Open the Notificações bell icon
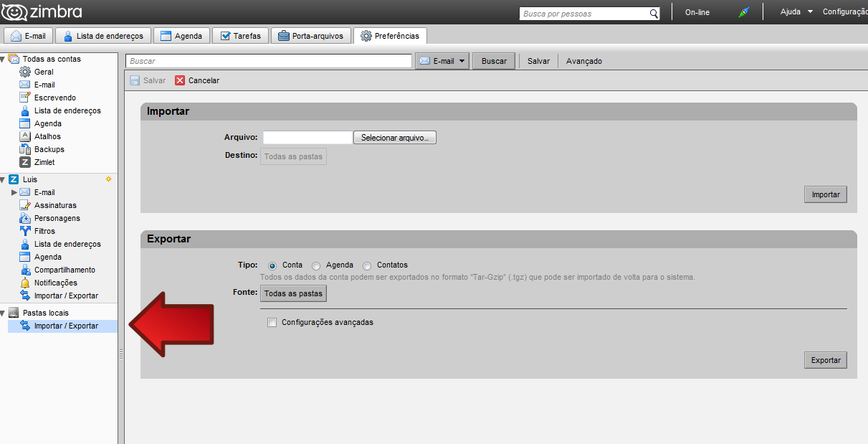 click(x=25, y=283)
